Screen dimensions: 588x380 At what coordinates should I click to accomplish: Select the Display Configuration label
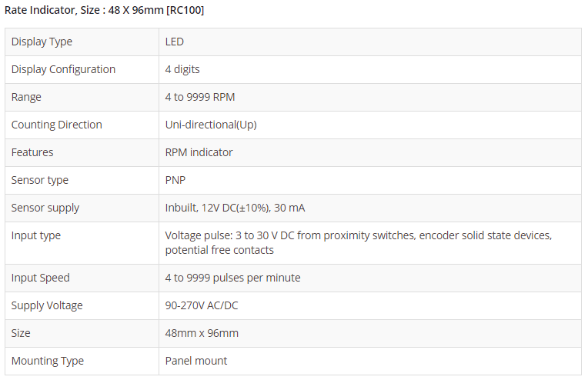pyautogui.click(x=63, y=69)
